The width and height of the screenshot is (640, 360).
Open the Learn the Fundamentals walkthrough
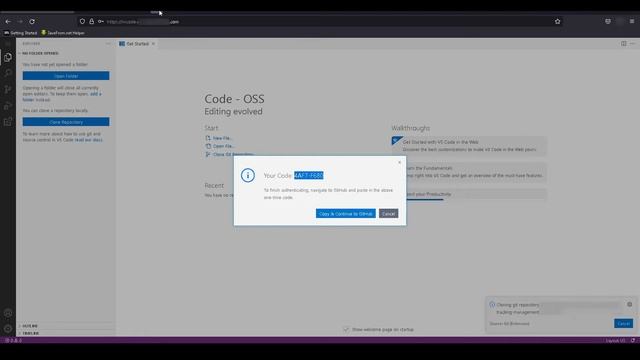click(x=476, y=172)
